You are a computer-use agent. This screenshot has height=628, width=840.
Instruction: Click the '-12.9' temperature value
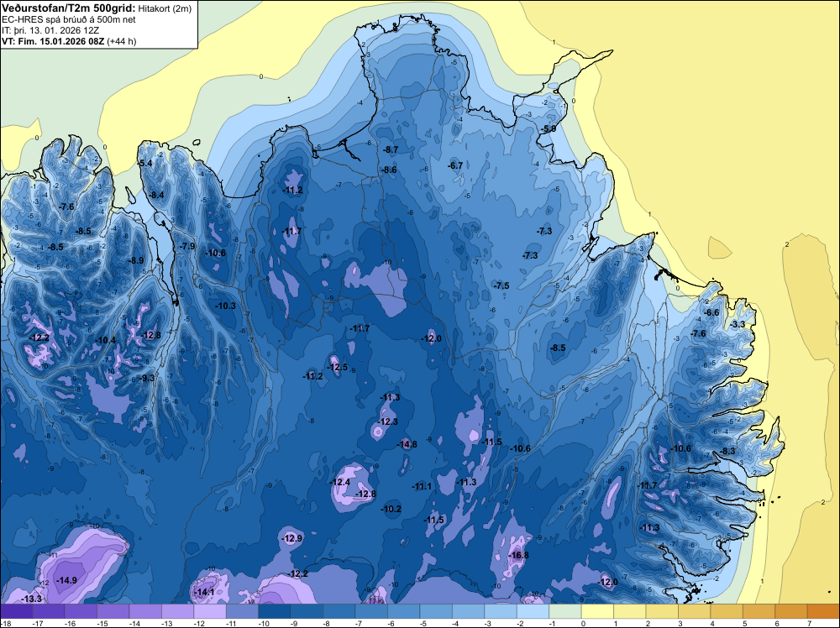pos(292,538)
